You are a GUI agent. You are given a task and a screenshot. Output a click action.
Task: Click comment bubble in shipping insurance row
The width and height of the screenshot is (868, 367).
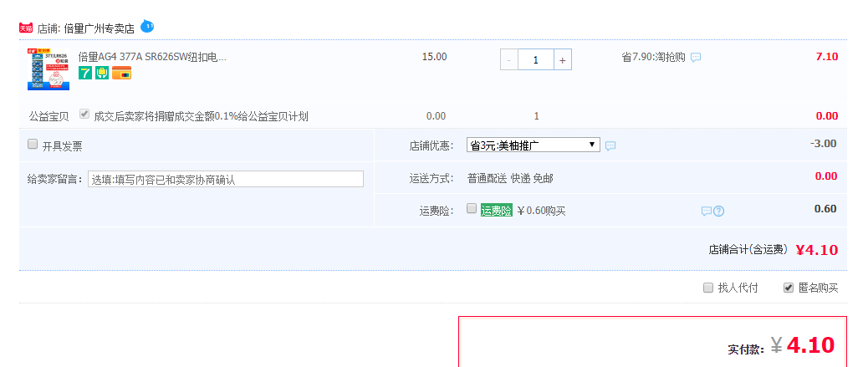click(707, 211)
